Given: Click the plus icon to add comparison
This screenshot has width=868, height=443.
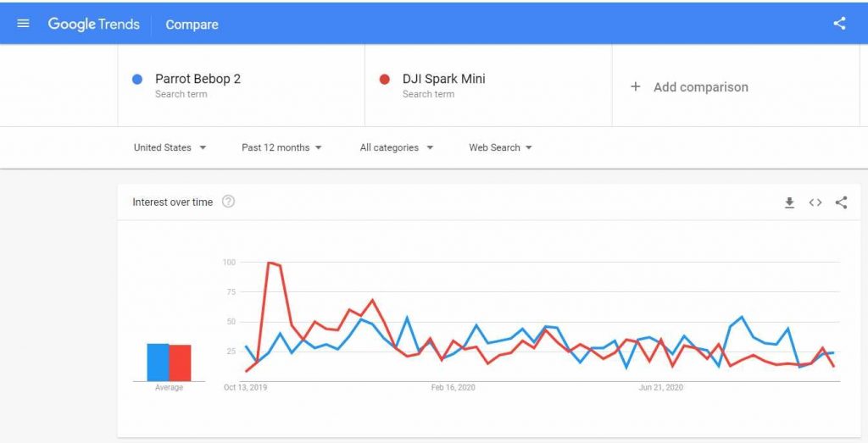Looking at the screenshot, I should [x=635, y=86].
